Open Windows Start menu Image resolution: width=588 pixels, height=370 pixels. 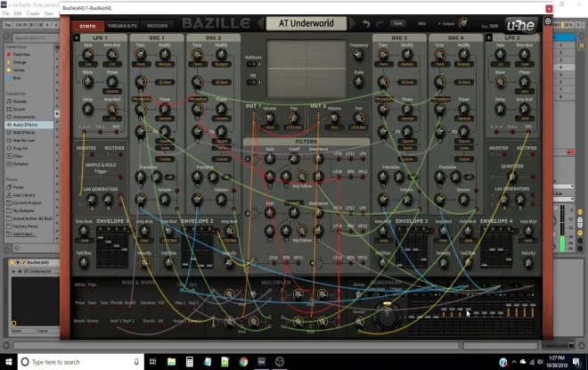coord(9,362)
